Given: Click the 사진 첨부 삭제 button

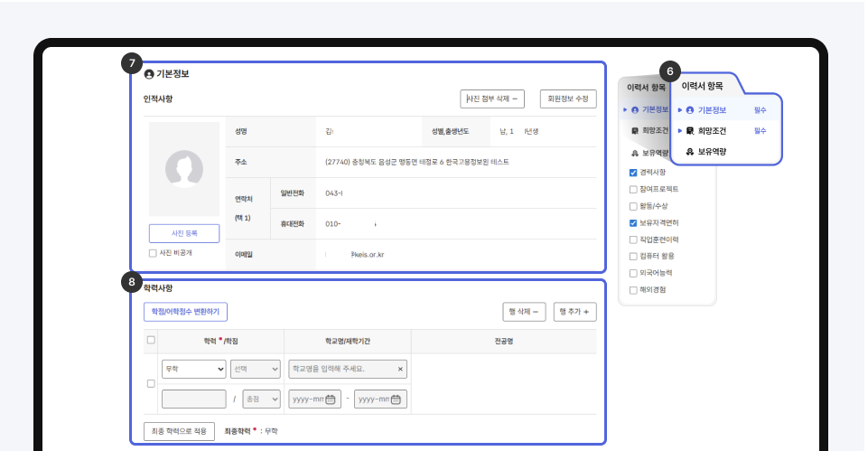Looking at the screenshot, I should pos(492,99).
